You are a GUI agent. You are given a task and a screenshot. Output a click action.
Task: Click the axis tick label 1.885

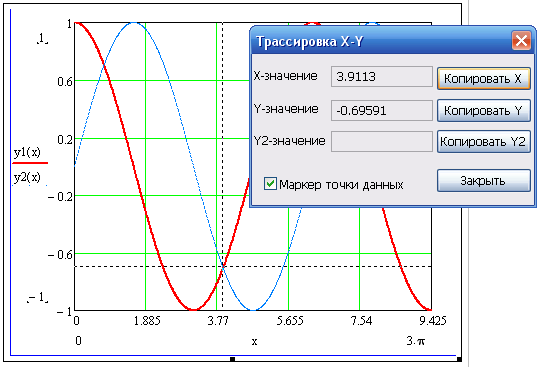(x=147, y=321)
